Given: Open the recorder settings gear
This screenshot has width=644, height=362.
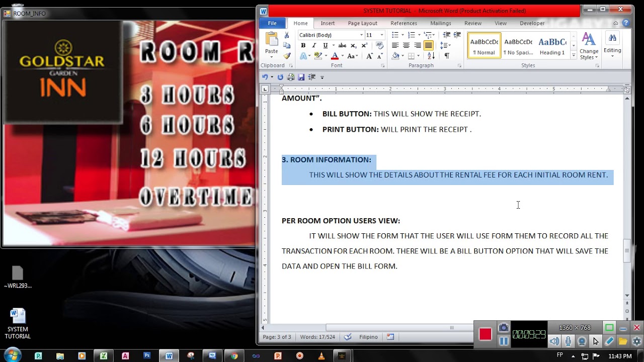Looking at the screenshot, I should click(x=637, y=341).
